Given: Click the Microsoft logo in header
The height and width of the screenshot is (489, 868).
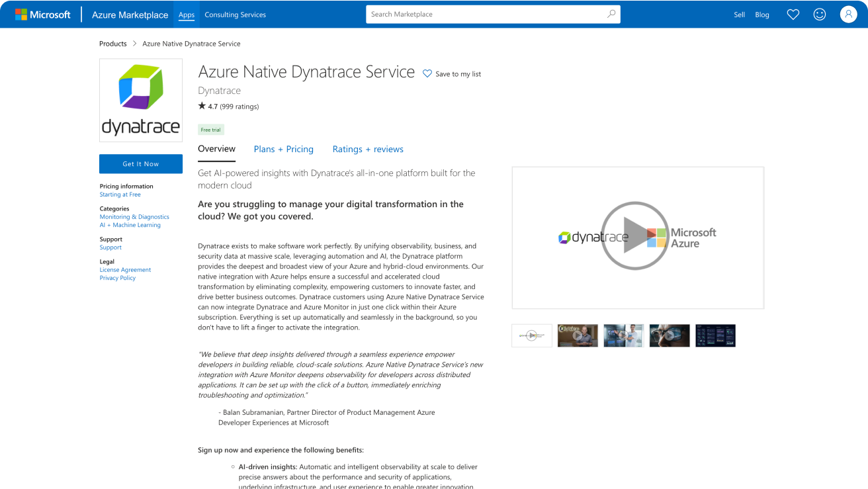Looking at the screenshot, I should point(43,15).
